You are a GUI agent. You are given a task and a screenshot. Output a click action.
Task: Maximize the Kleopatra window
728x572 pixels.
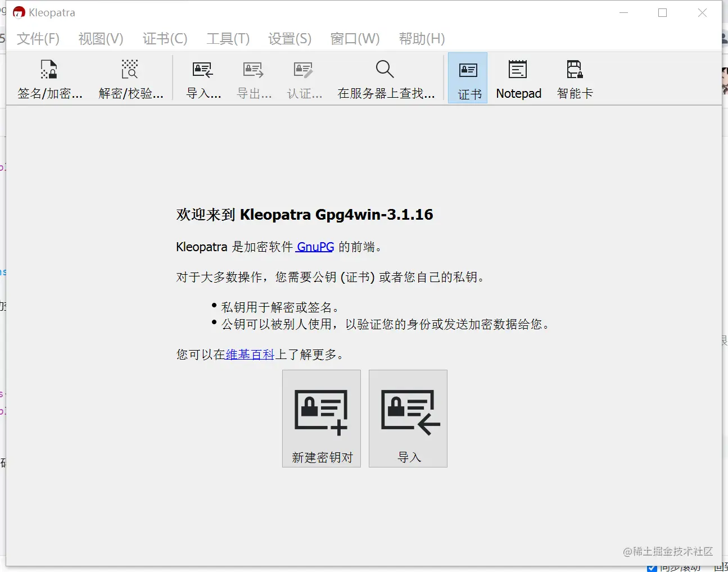[662, 13]
